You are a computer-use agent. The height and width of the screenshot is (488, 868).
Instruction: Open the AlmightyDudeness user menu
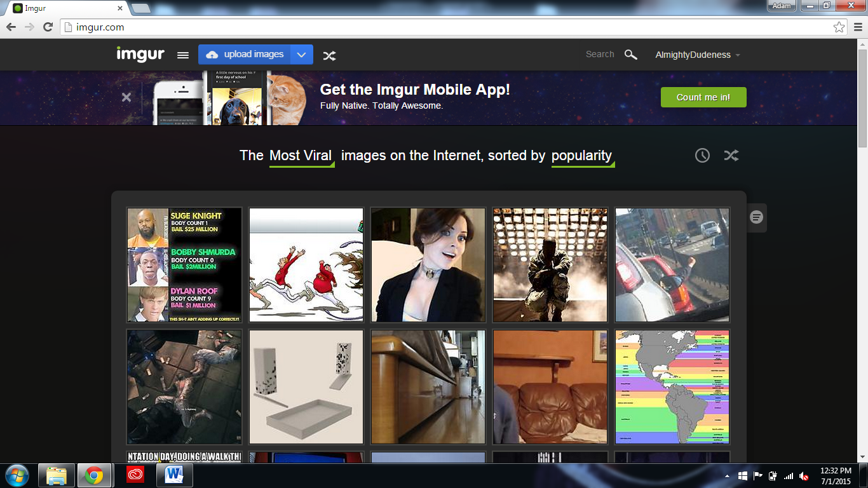(698, 55)
